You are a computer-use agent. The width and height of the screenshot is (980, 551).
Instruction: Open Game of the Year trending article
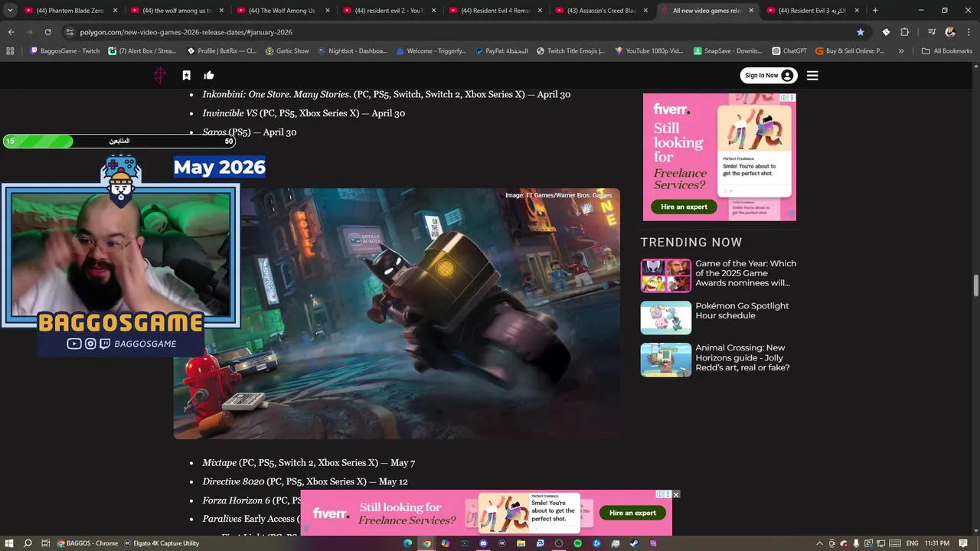click(x=746, y=273)
